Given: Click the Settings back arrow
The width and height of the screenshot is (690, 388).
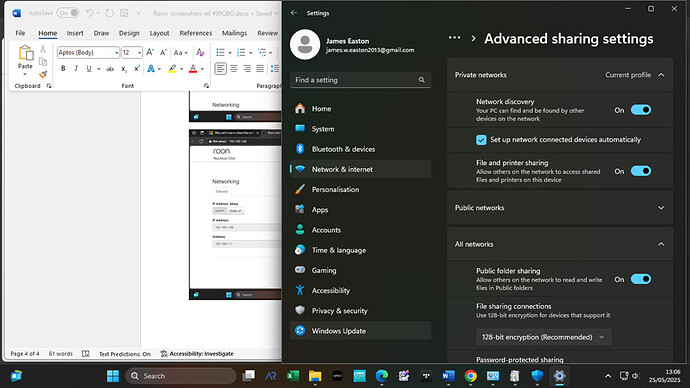Looking at the screenshot, I should point(294,13).
